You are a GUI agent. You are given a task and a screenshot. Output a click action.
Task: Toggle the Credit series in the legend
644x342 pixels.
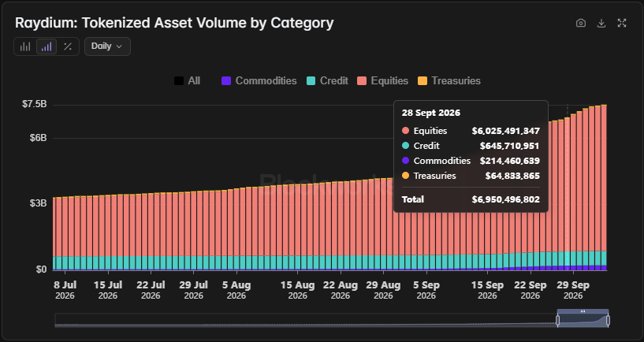click(x=327, y=81)
